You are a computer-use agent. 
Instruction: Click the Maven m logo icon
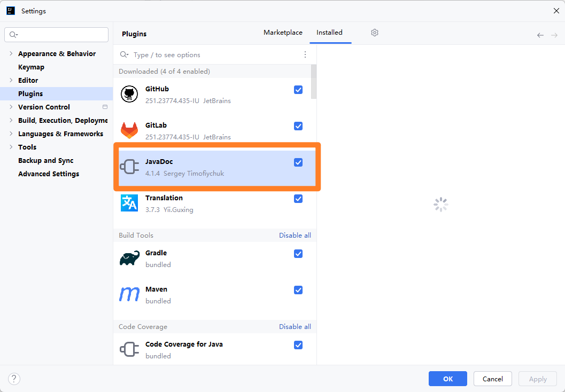tap(129, 294)
